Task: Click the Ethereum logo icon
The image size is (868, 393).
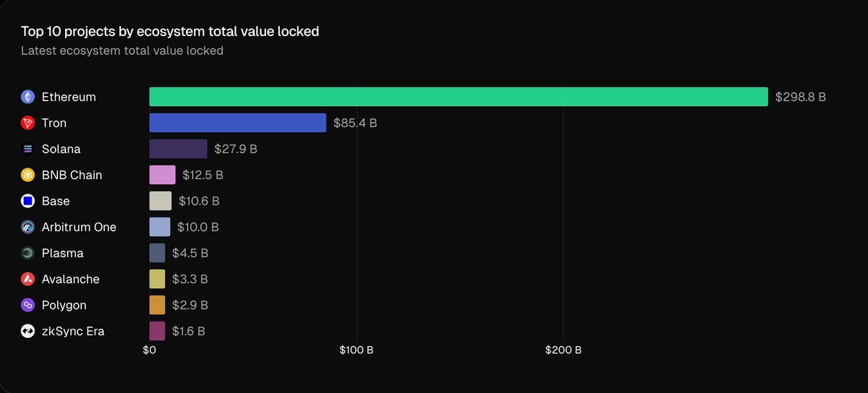Action: [x=28, y=97]
